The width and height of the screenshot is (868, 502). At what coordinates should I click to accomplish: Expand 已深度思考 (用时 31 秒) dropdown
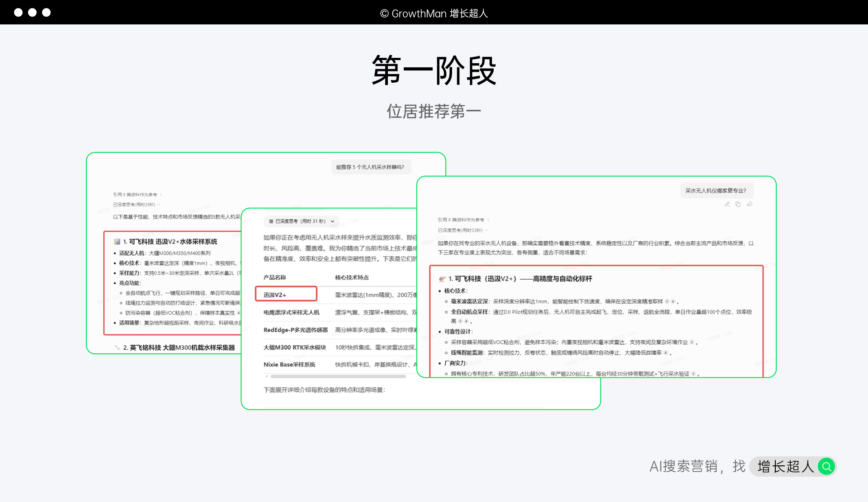(x=332, y=221)
